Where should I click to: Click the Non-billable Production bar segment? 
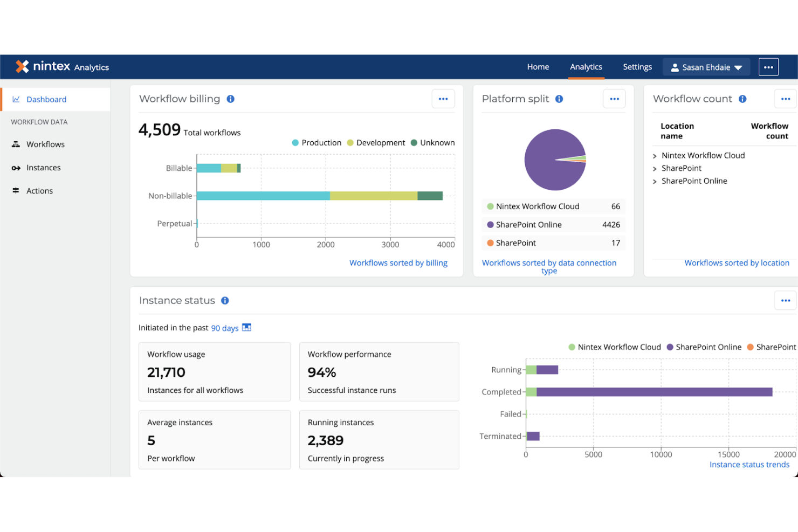[x=263, y=196]
